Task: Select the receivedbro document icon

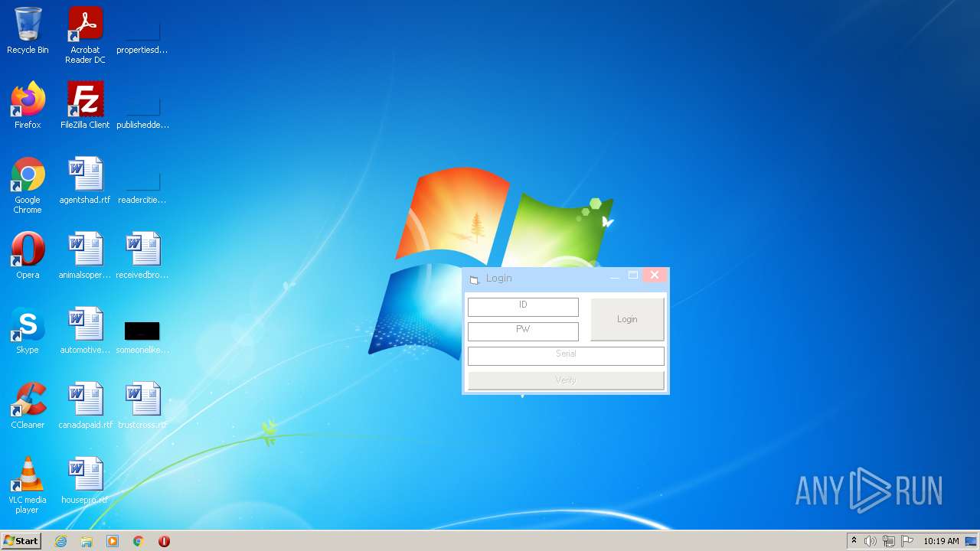Action: coord(142,256)
